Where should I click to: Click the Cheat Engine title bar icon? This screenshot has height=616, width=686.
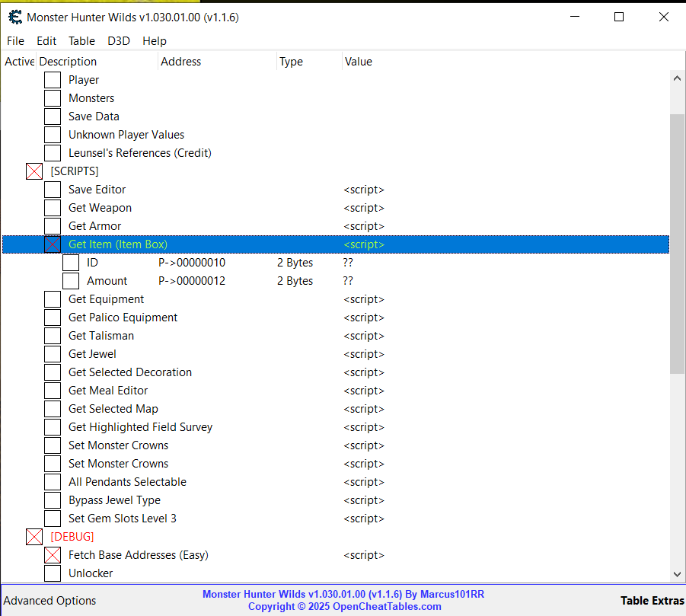15,17
